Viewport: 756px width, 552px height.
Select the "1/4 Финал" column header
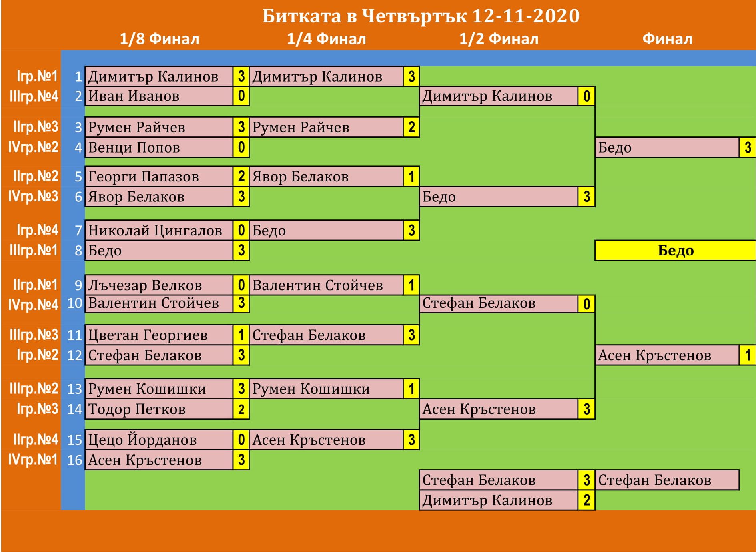tap(326, 39)
